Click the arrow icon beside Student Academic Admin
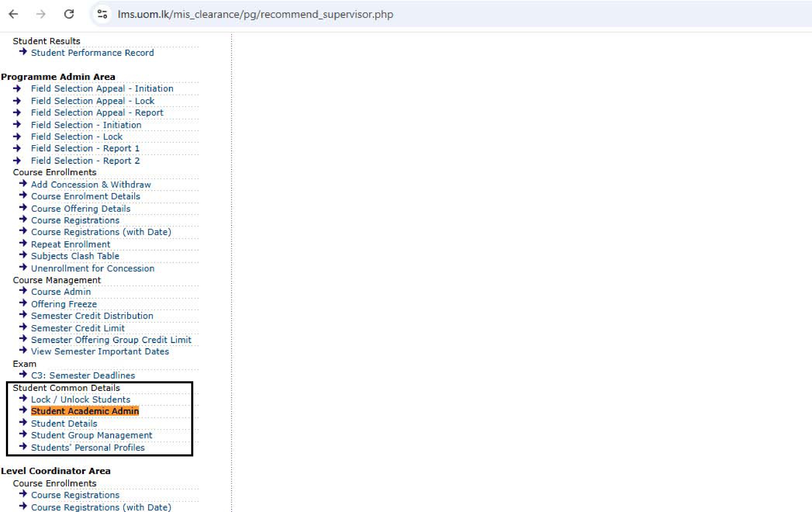The width and height of the screenshot is (812, 512). click(x=23, y=410)
